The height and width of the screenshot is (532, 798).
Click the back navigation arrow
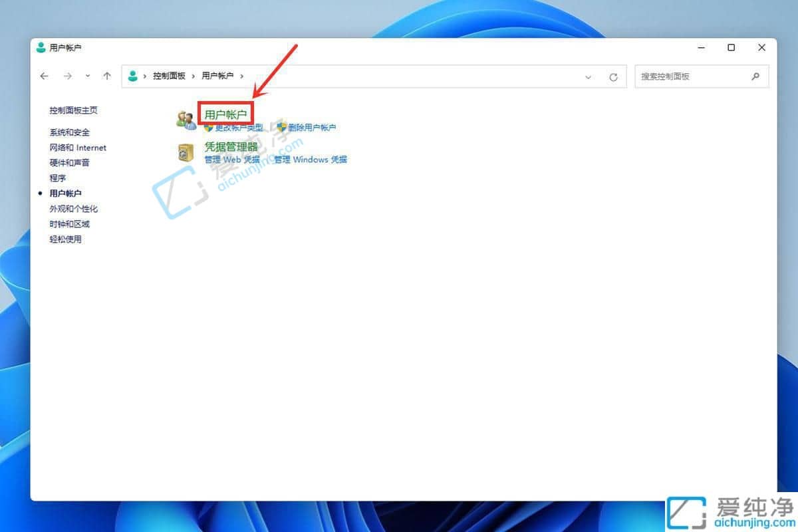click(44, 76)
